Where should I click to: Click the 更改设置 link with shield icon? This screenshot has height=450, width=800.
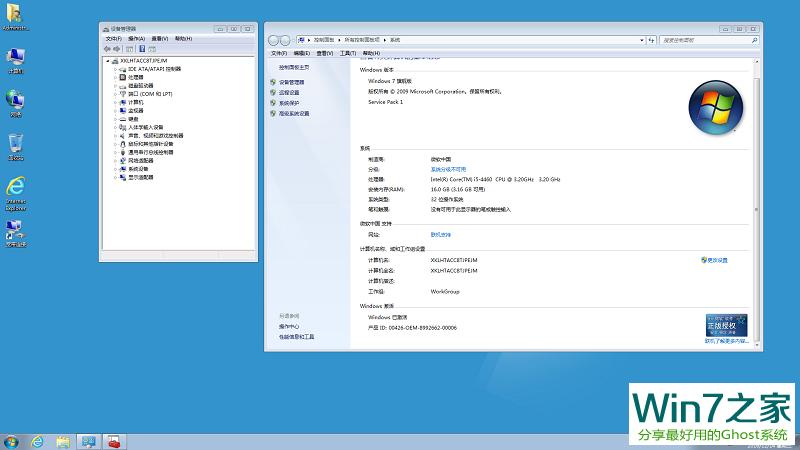tap(714, 260)
